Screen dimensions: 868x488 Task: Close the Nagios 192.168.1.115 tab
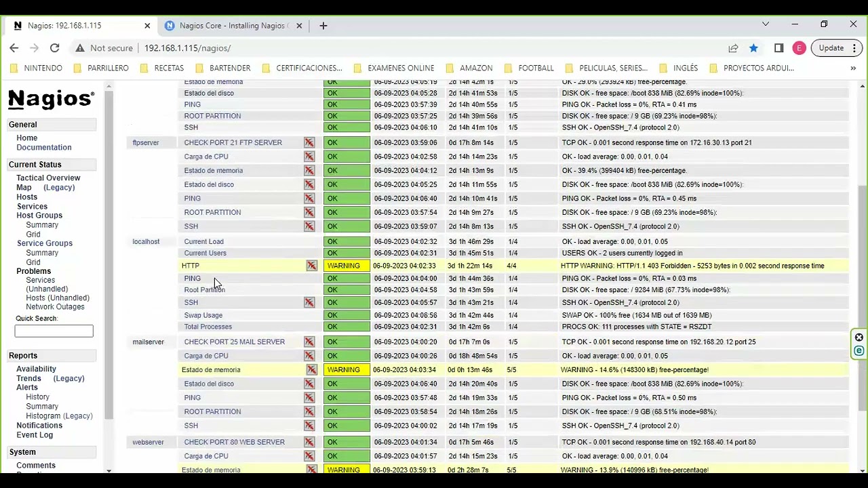(147, 26)
